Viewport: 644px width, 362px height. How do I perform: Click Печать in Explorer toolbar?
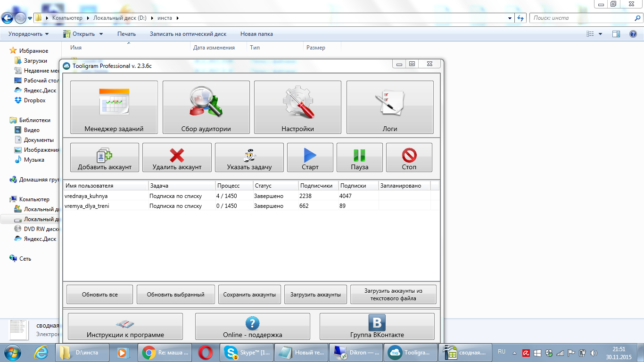pos(126,34)
